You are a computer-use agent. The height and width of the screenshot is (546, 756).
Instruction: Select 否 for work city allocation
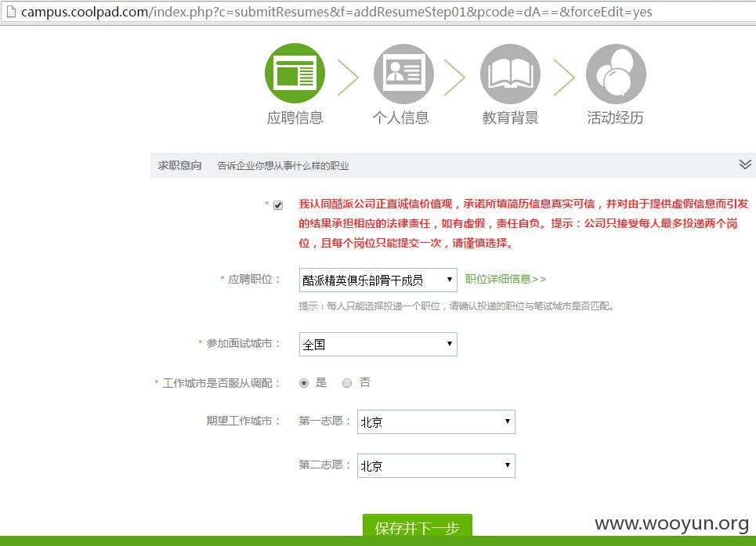(347, 383)
